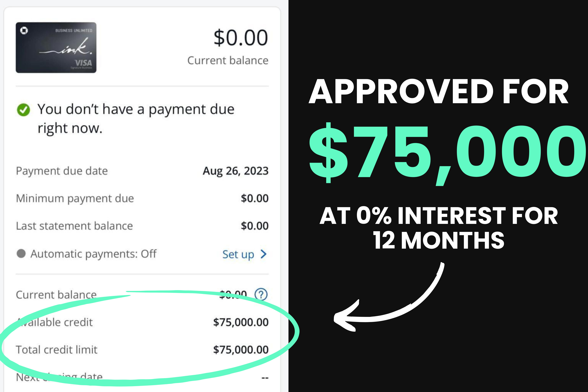
Task: Click the Last statement balance label
Action: point(74,226)
